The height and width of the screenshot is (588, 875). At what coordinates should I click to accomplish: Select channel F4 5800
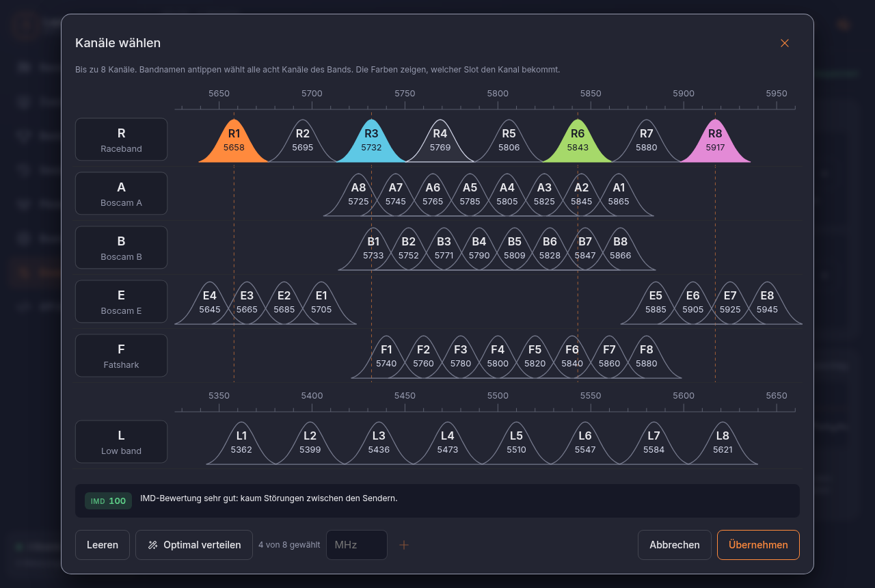pyautogui.click(x=498, y=356)
